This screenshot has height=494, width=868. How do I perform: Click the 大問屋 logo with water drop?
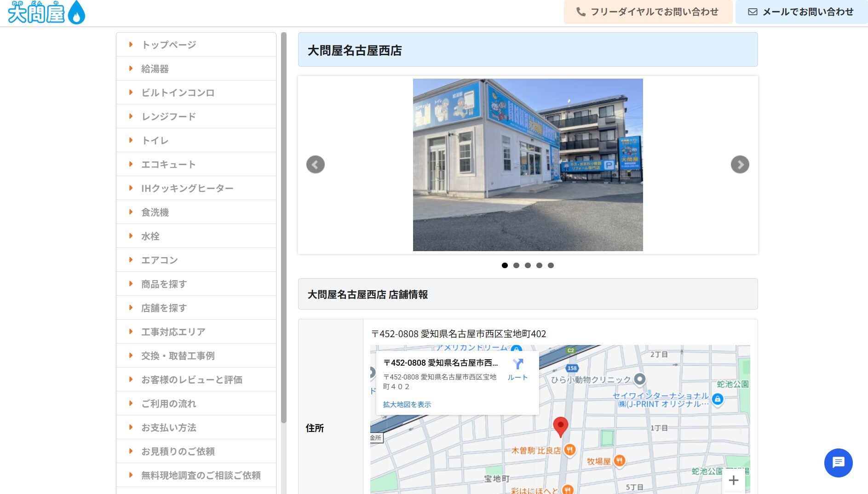click(46, 12)
